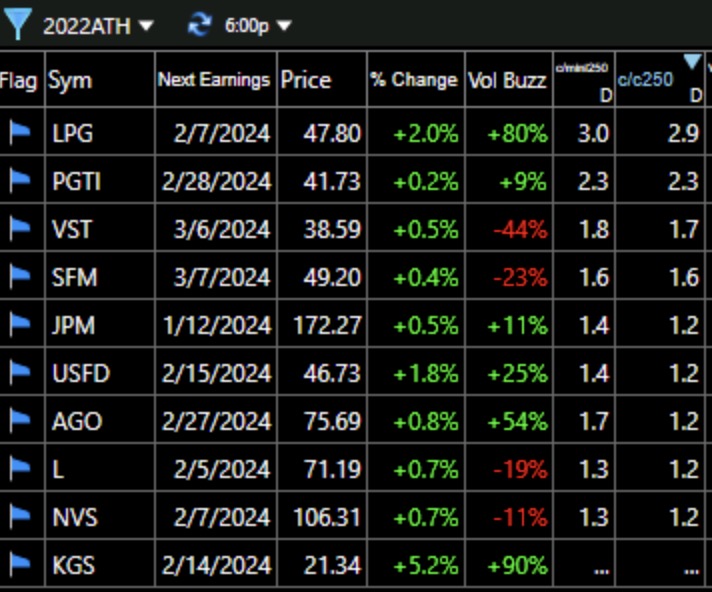Toggle the flag for L
This screenshot has width=712, height=592.
(x=20, y=469)
